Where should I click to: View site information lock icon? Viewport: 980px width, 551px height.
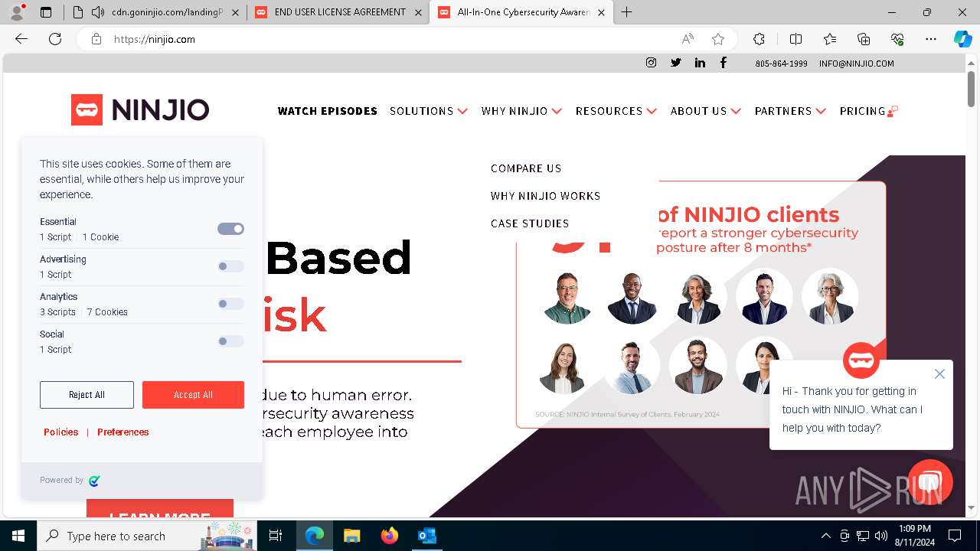[x=96, y=39]
